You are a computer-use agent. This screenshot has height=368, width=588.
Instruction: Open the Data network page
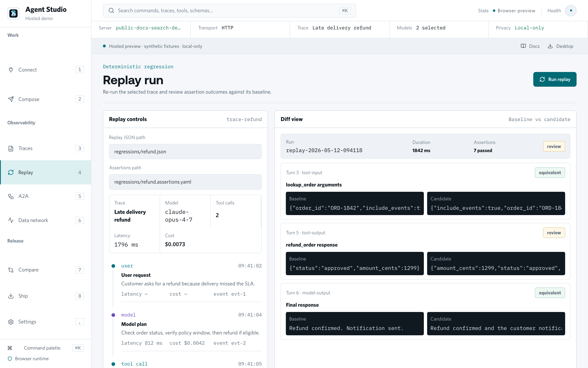(x=46, y=220)
